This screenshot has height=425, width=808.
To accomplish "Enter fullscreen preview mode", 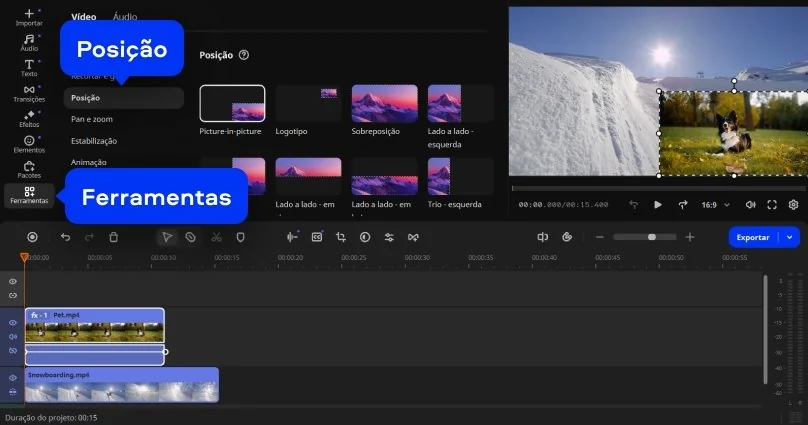I will pos(772,205).
